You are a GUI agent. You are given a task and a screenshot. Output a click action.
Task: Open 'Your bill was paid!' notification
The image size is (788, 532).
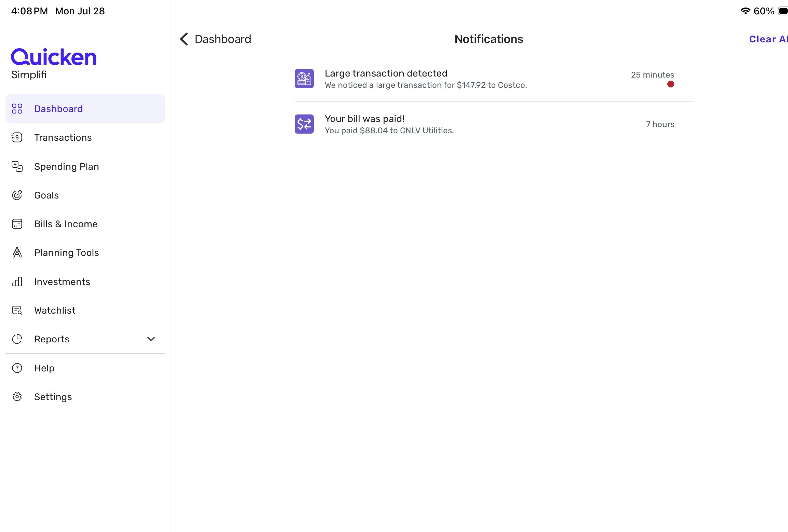pos(494,124)
